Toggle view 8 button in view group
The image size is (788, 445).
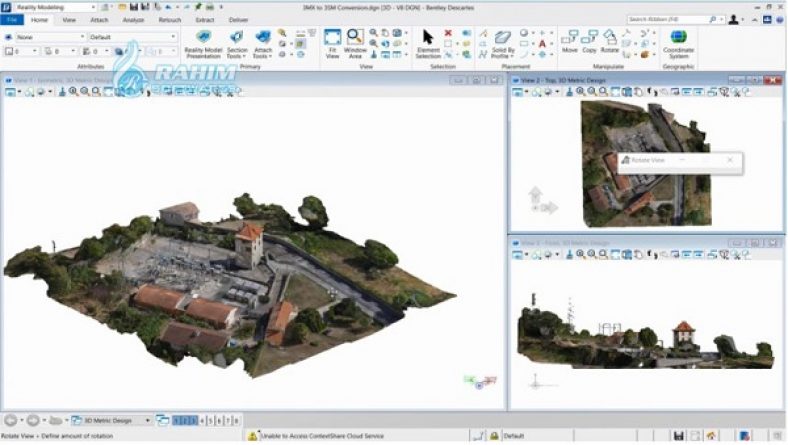236,421
